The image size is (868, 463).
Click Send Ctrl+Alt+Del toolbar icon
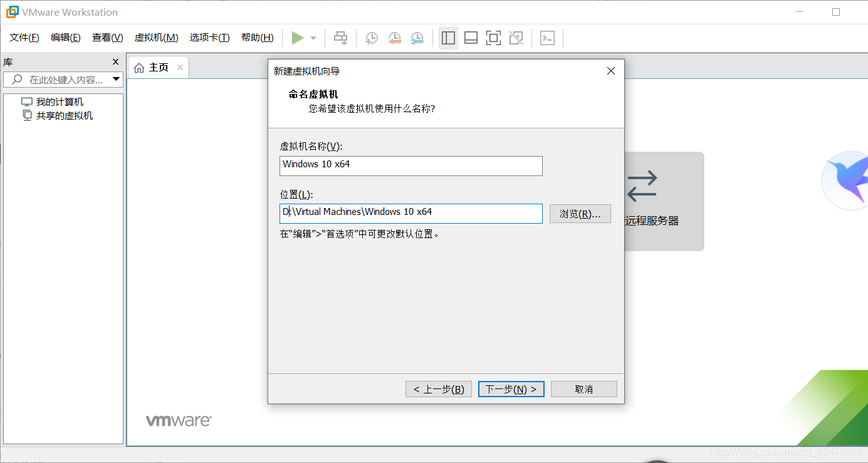tap(340, 38)
